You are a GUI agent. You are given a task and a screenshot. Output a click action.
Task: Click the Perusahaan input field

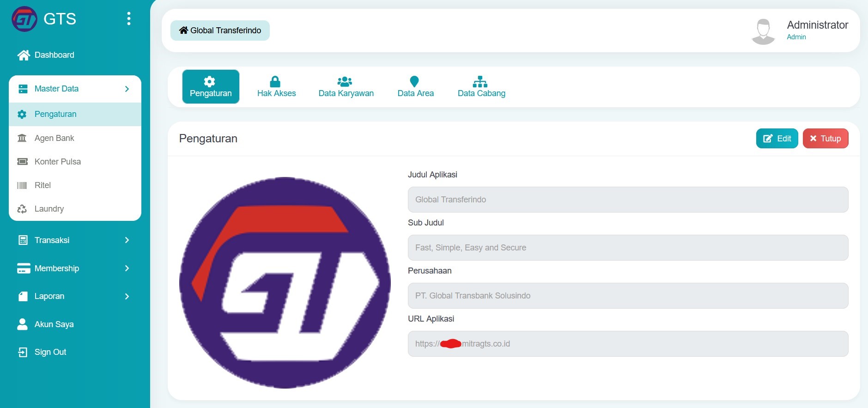(x=628, y=296)
